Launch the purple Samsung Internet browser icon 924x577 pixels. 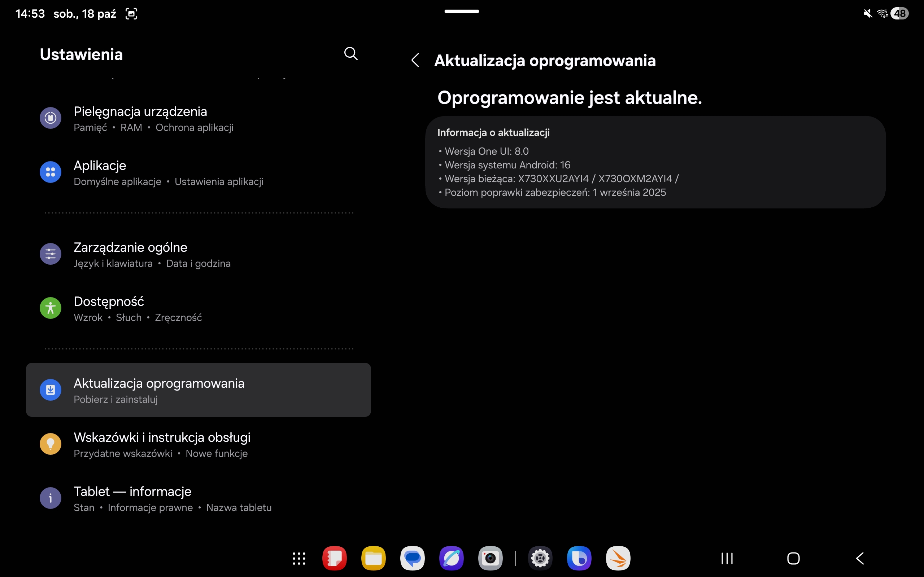(x=451, y=559)
